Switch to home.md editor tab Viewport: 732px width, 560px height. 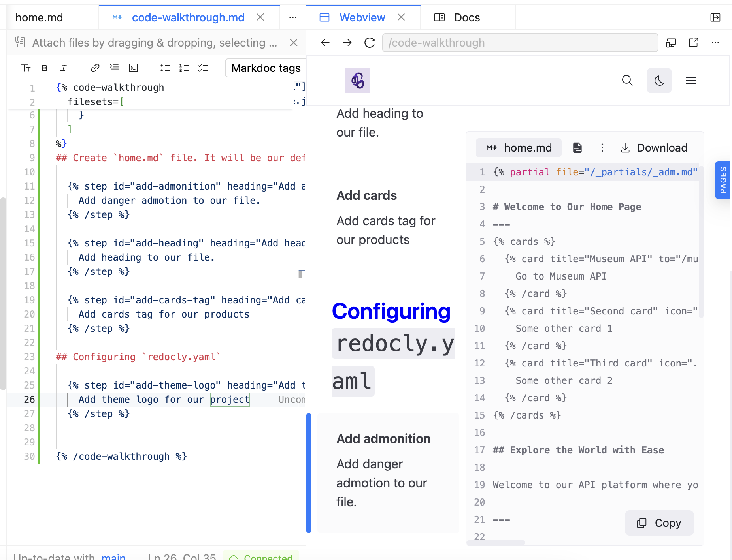point(39,17)
